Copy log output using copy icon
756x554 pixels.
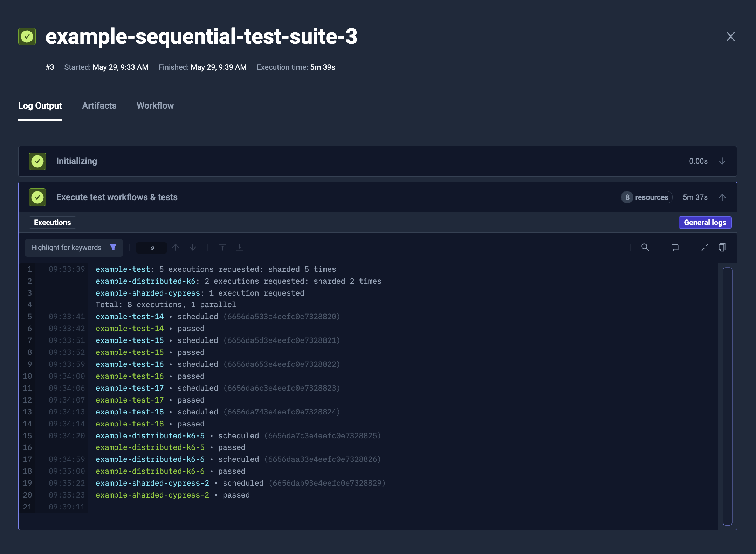point(722,247)
